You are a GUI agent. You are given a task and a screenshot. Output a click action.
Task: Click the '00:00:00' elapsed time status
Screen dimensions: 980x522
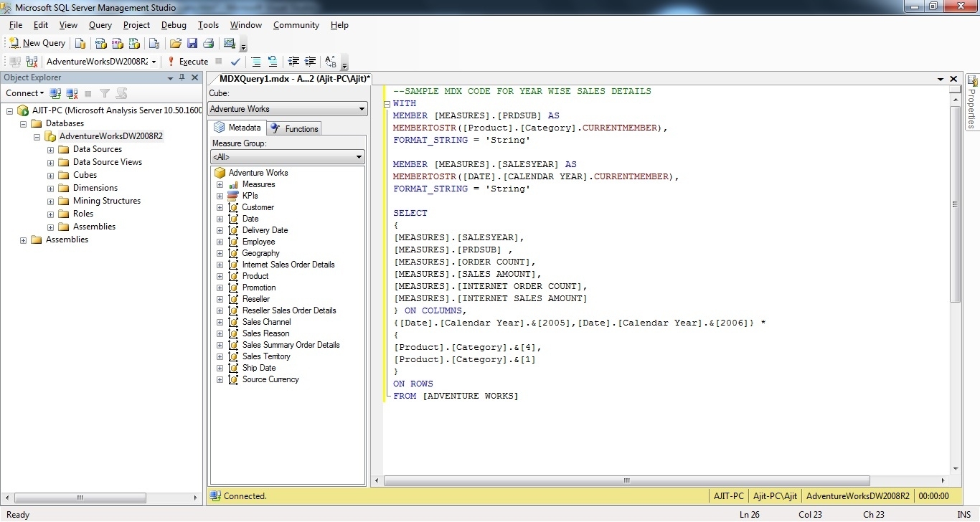click(933, 496)
